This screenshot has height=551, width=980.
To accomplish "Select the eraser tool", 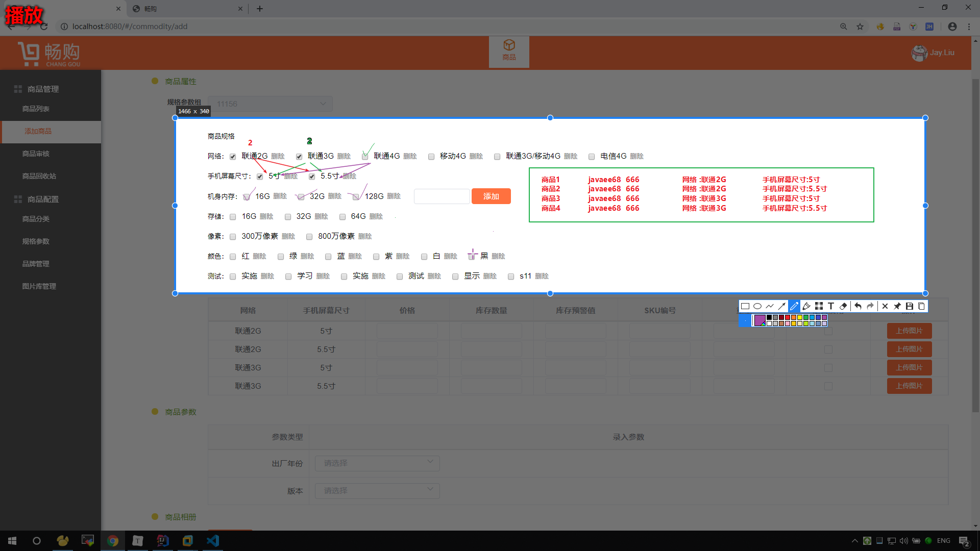I will pyautogui.click(x=843, y=306).
